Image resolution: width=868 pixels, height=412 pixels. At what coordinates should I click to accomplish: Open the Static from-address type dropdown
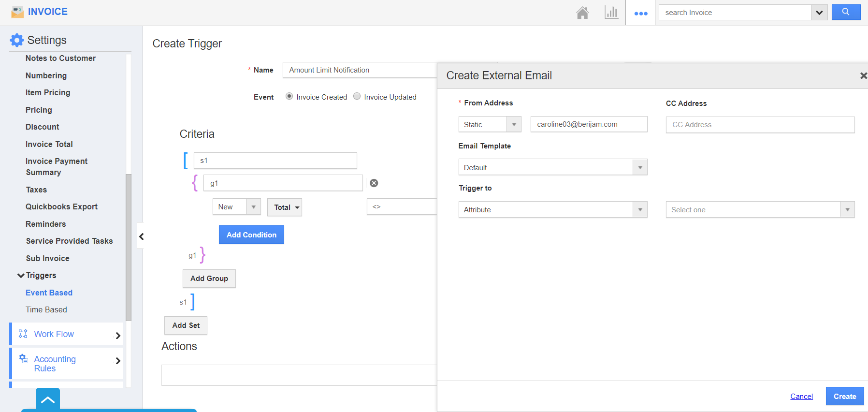[490, 124]
